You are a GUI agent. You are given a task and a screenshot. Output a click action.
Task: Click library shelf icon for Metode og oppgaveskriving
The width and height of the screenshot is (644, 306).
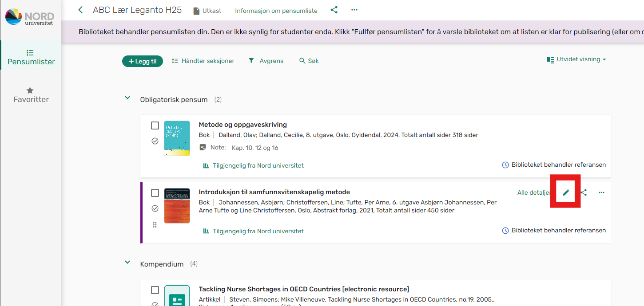coord(206,165)
